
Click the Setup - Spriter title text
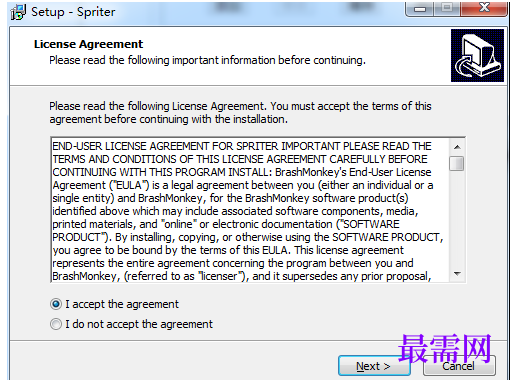pyautogui.click(x=73, y=12)
